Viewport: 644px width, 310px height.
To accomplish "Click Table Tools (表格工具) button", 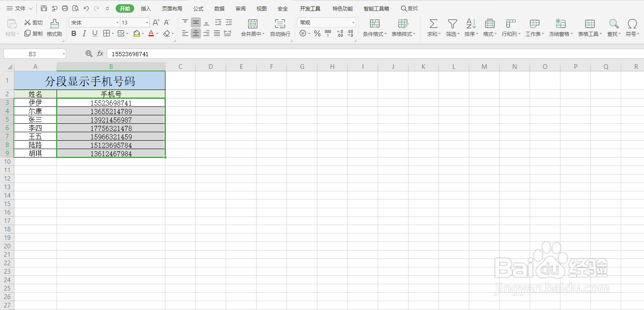I will (x=590, y=28).
